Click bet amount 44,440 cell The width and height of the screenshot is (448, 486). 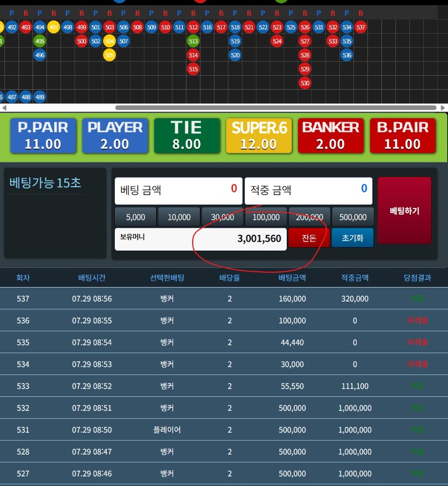pyautogui.click(x=292, y=342)
